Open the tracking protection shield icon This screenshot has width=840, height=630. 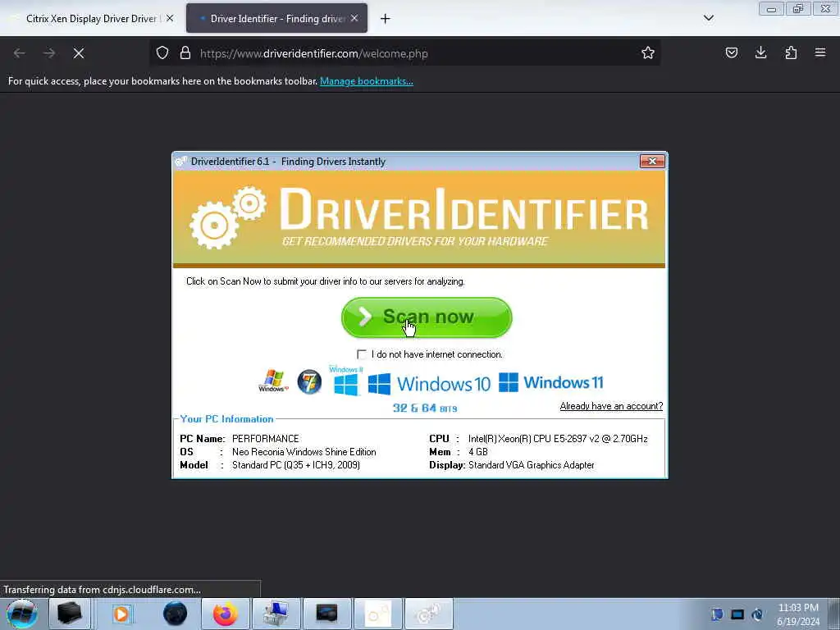tap(162, 53)
